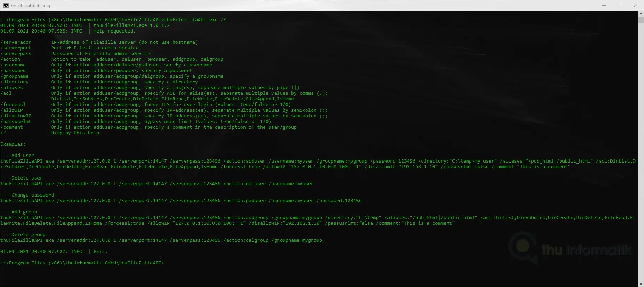The image size is (644, 287).
Task: Click '/action:pwduser' in the change password example
Action: [244, 201]
